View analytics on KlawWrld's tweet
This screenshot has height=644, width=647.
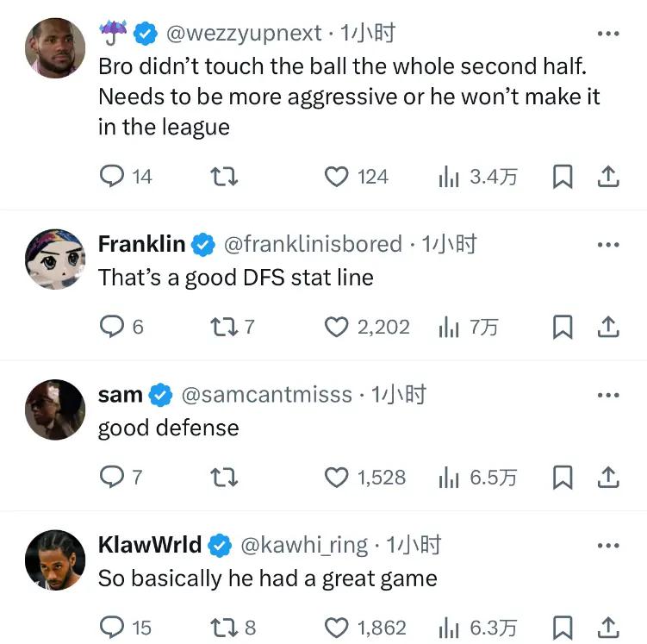449,627
